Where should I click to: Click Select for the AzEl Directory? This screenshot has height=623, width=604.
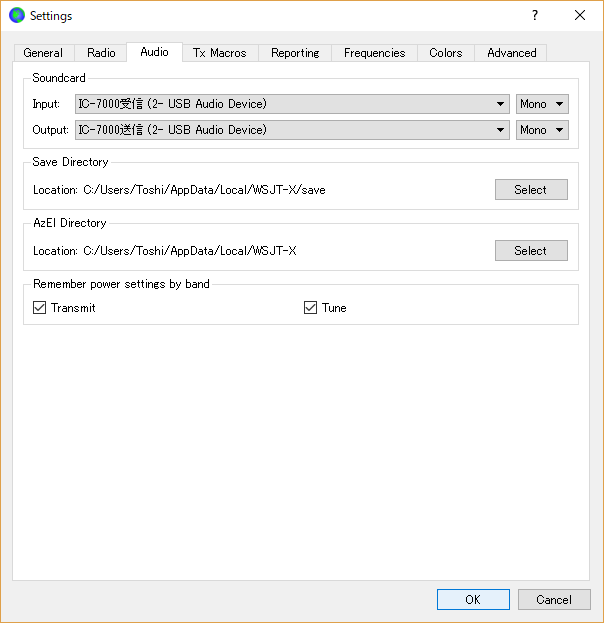pyautogui.click(x=531, y=251)
